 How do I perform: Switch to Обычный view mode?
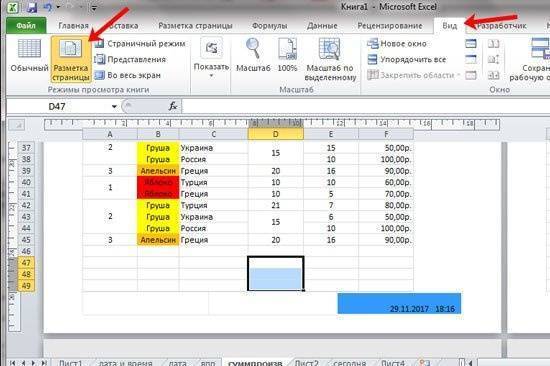click(29, 55)
